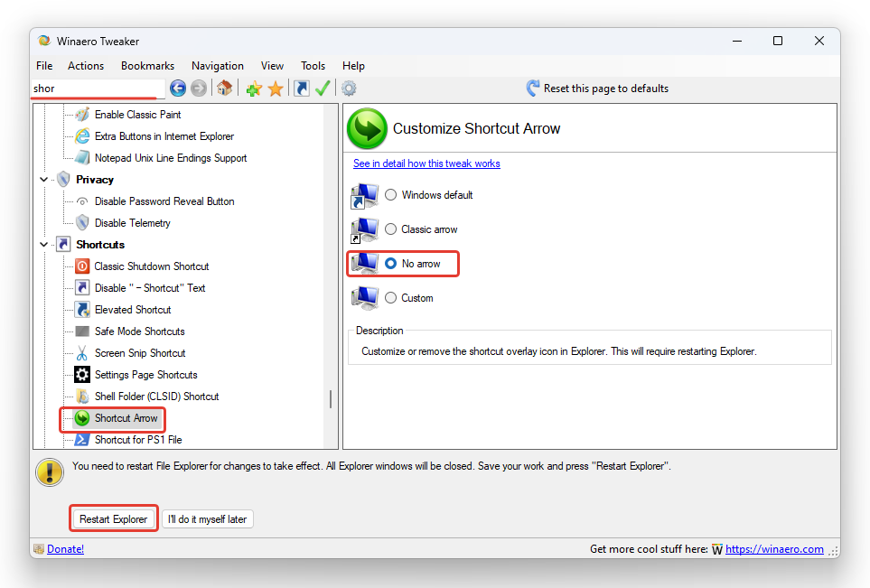Click the Classic Shutdown Shortcut red icon

pyautogui.click(x=82, y=266)
